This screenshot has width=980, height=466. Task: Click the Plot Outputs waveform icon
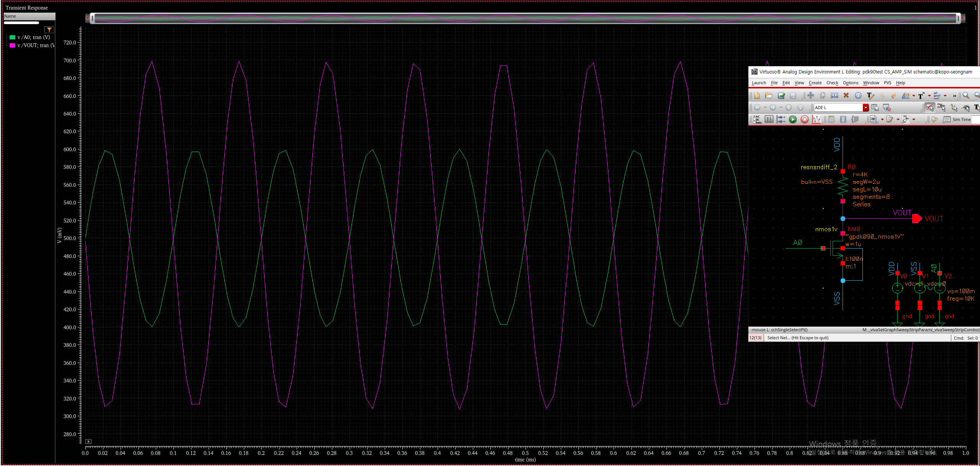click(817, 119)
